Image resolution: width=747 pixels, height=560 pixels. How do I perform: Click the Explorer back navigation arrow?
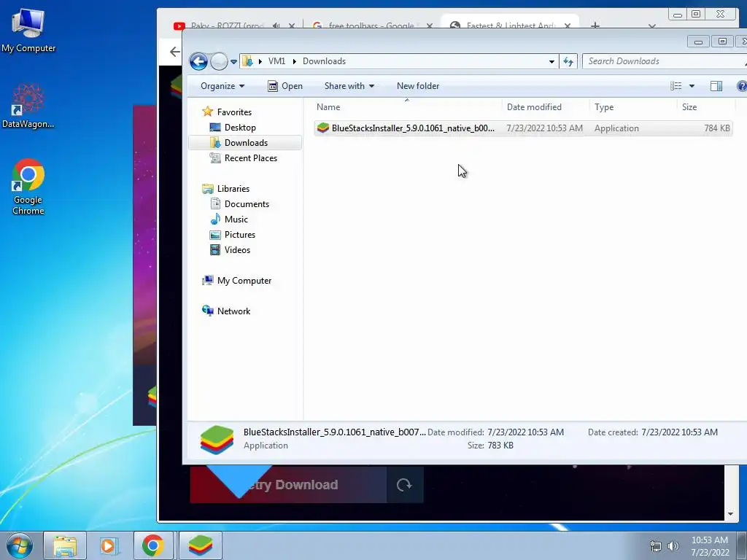pyautogui.click(x=198, y=61)
